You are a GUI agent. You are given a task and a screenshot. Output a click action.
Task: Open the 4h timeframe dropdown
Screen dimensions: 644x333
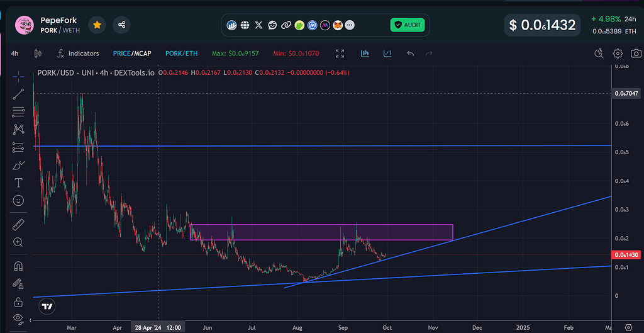(x=14, y=54)
